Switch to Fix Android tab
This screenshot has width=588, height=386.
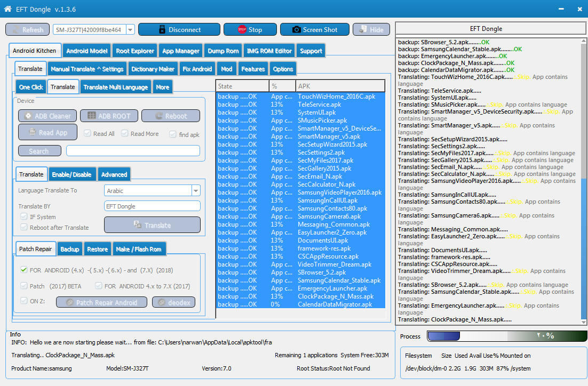tap(197, 69)
